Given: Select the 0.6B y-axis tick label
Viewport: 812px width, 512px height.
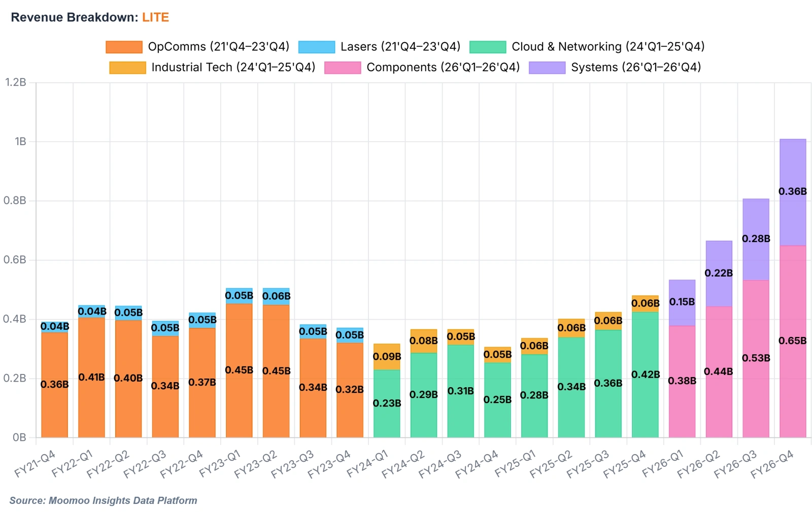Looking at the screenshot, I should click(x=15, y=260).
